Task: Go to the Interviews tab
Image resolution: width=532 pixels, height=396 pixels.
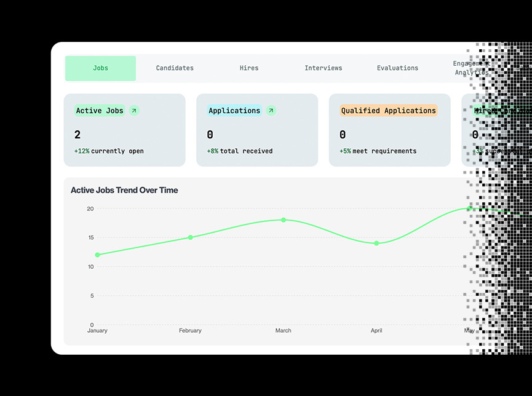Action: (x=324, y=68)
